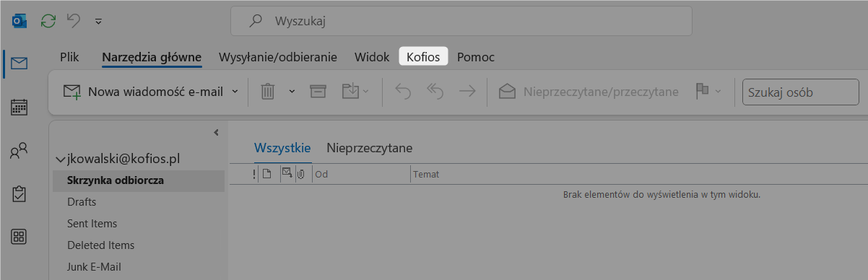868x280 pixels.
Task: Click the Szukaj osób input field
Action: 791,92
